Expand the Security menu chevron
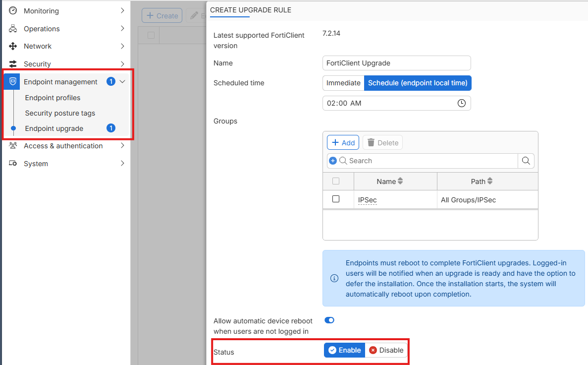 pyautogui.click(x=122, y=64)
